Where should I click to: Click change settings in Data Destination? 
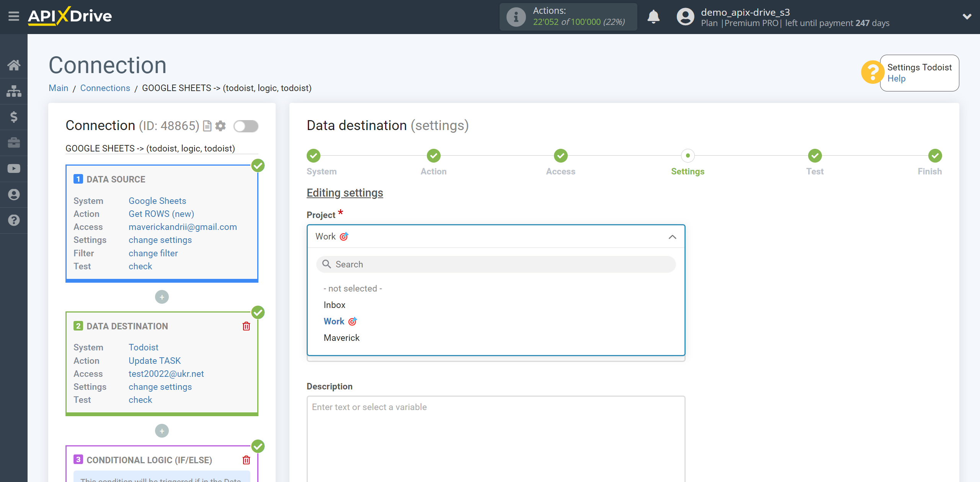point(160,387)
